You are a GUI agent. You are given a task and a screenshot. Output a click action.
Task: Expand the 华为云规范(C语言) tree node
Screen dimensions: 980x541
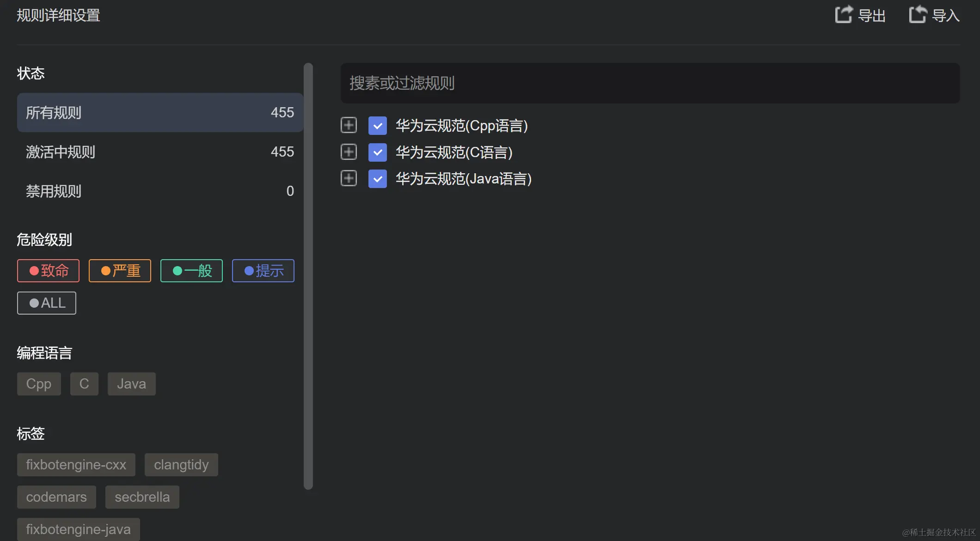349,152
